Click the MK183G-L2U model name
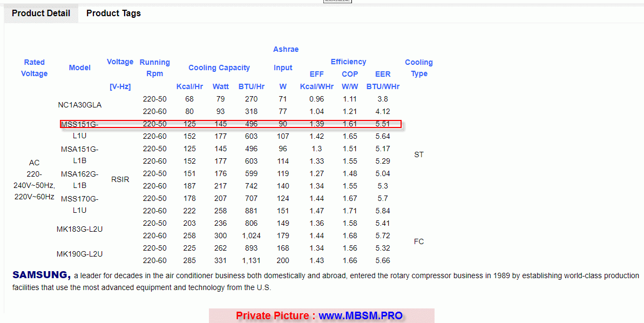Viewport: 644px width, 323px height. click(x=80, y=229)
